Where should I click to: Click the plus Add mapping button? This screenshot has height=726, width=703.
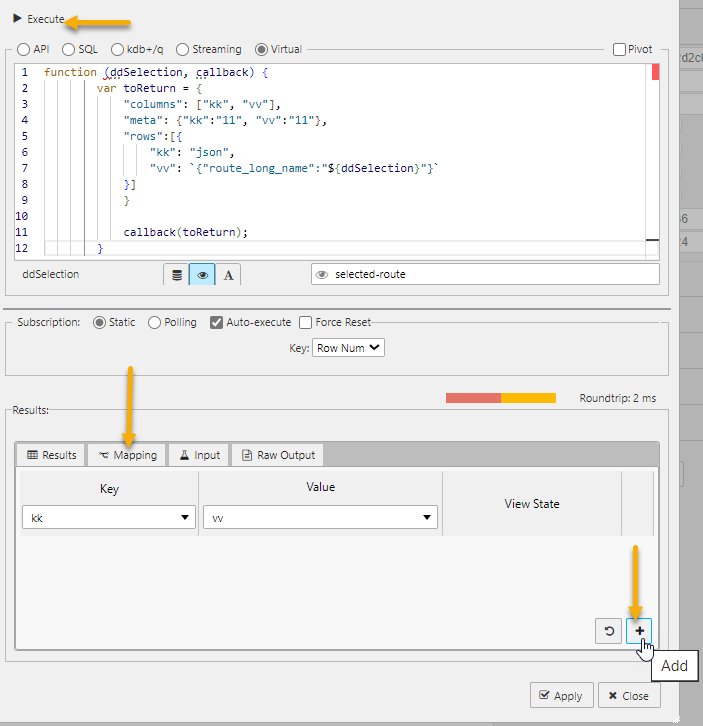[x=639, y=631]
